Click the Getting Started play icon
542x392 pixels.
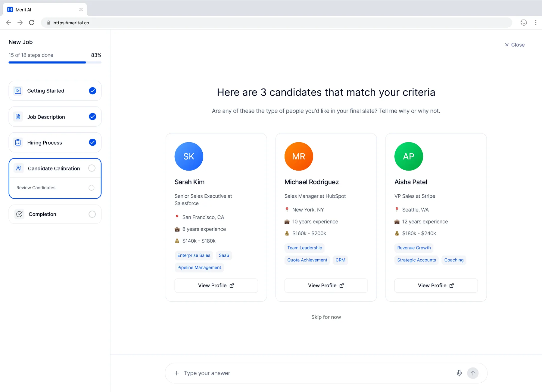[x=18, y=91]
